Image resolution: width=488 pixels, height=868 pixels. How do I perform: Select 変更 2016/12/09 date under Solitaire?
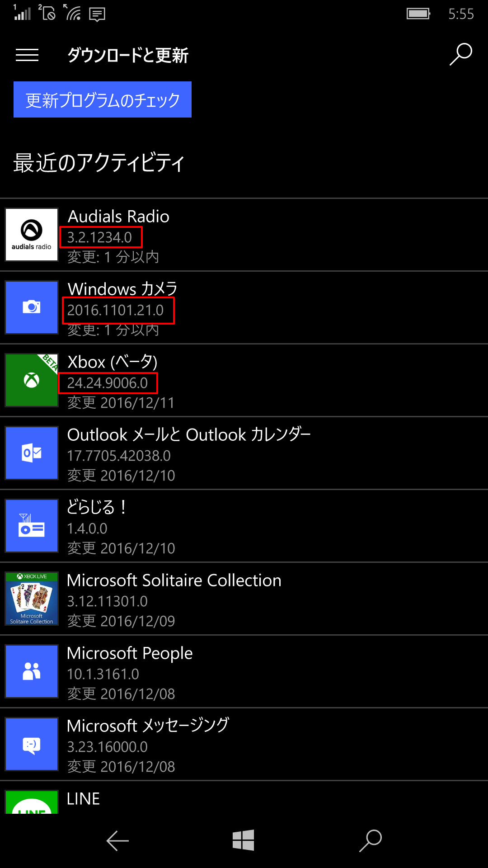point(121,621)
